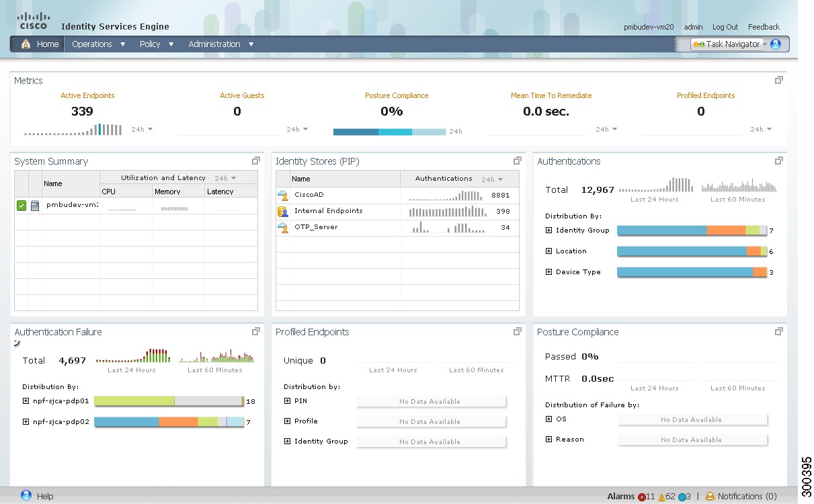
Task: Open the Operations menu
Action: pyautogui.click(x=98, y=44)
